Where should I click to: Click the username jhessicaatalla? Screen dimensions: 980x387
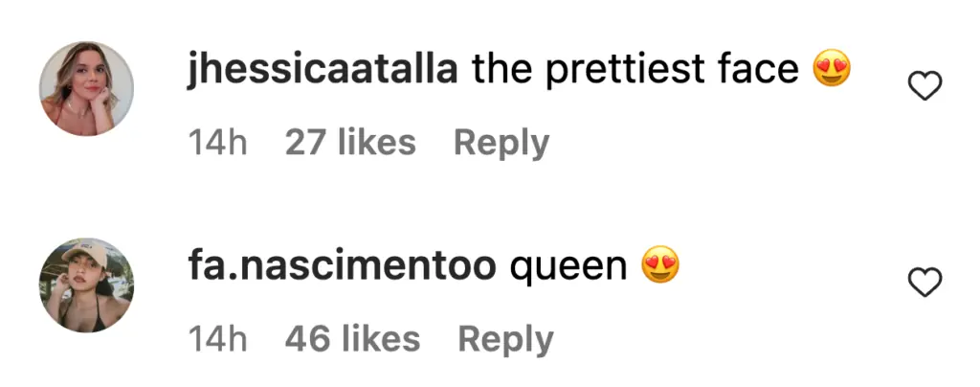click(x=323, y=70)
